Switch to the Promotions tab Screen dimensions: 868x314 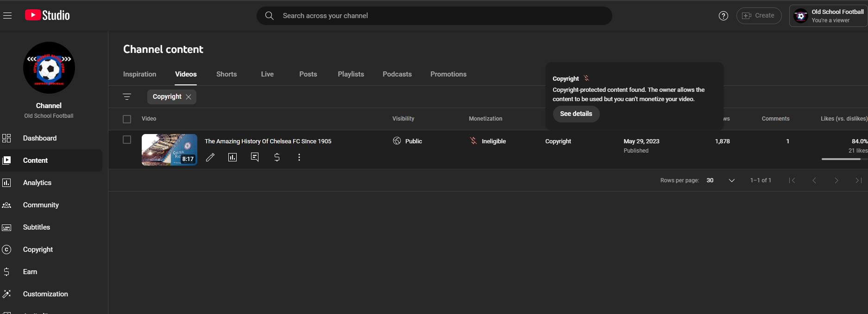coord(448,74)
